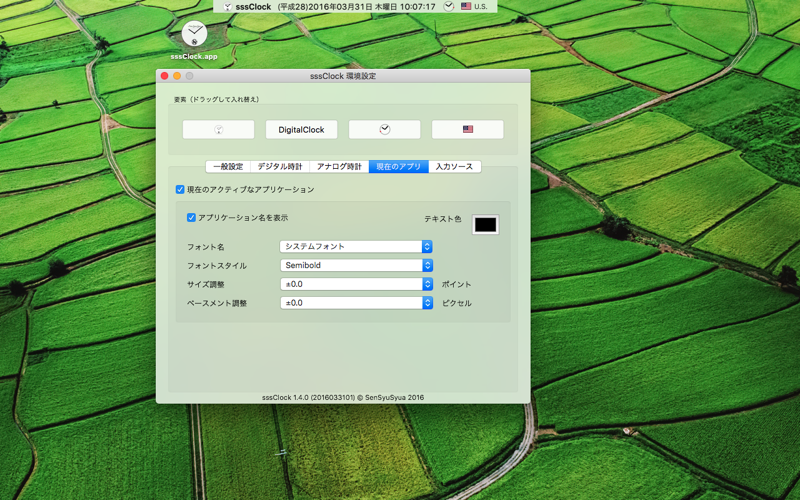Expand the ベースメント調整 combo box

click(x=356, y=303)
